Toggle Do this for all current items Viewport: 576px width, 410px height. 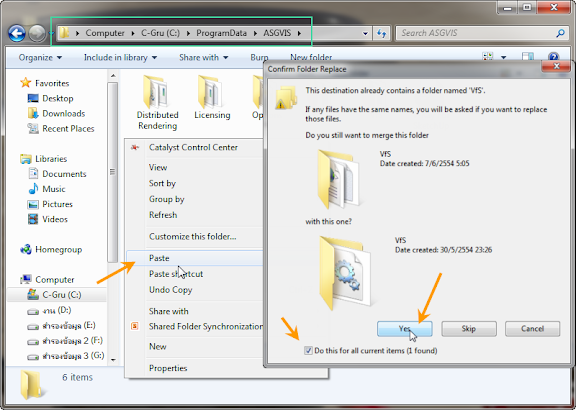click(x=308, y=350)
